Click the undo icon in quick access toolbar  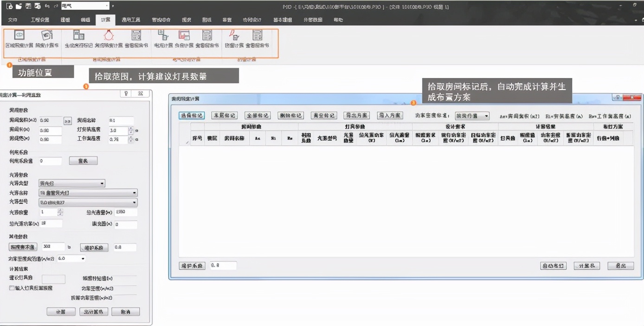[48, 6]
